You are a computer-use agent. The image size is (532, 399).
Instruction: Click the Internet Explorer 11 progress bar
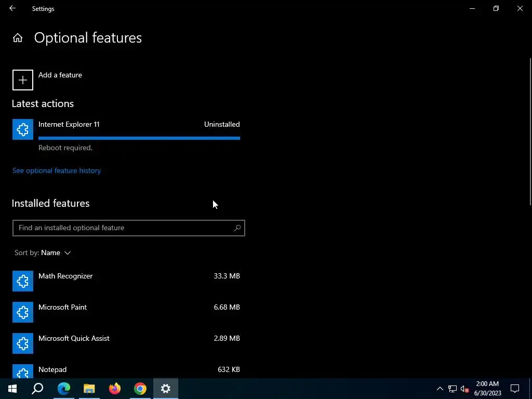(x=139, y=138)
